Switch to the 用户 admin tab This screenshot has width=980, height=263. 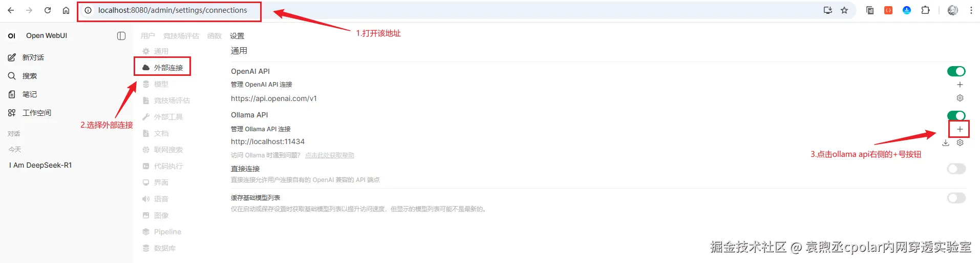click(x=147, y=36)
